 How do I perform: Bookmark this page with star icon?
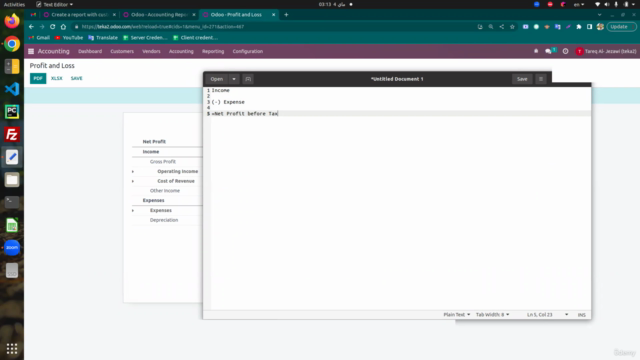[x=512, y=27]
